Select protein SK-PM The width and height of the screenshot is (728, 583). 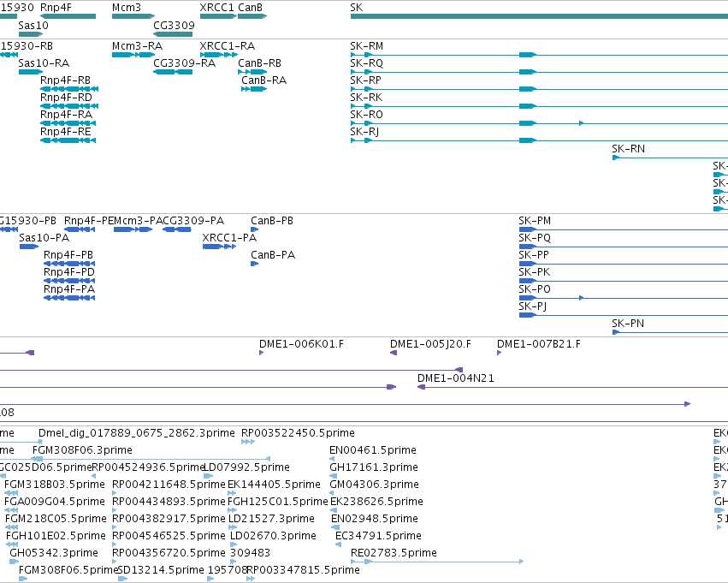click(x=623, y=229)
